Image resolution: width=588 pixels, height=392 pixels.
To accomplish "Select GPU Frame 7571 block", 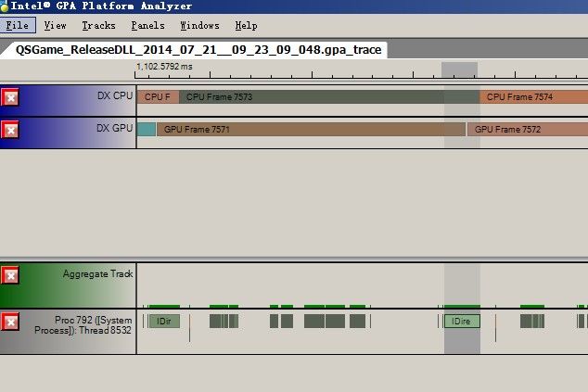I will [x=311, y=130].
